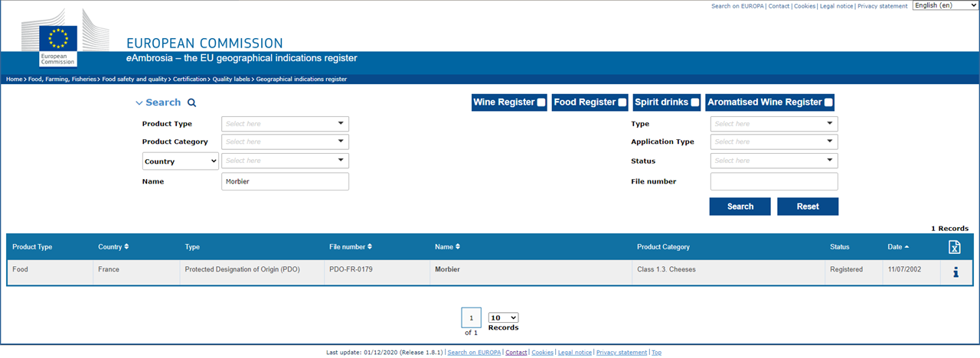Viewport: 980px width, 358px height.
Task: Open the Country selector combo box
Action: coord(181,161)
